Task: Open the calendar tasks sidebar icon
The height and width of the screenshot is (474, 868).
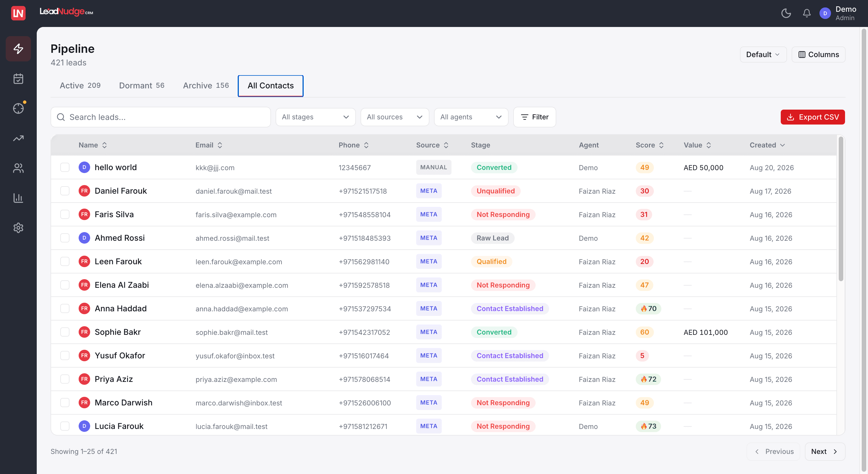Action: (x=18, y=79)
